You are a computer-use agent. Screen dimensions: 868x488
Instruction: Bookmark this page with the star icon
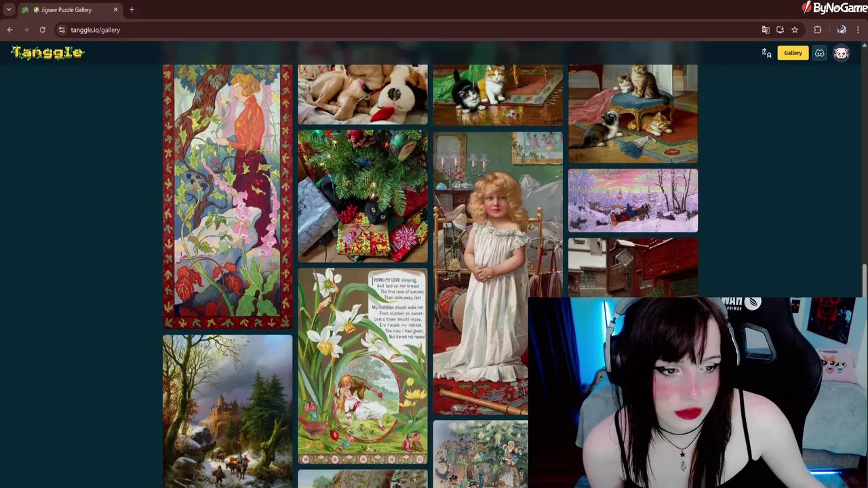point(795,30)
